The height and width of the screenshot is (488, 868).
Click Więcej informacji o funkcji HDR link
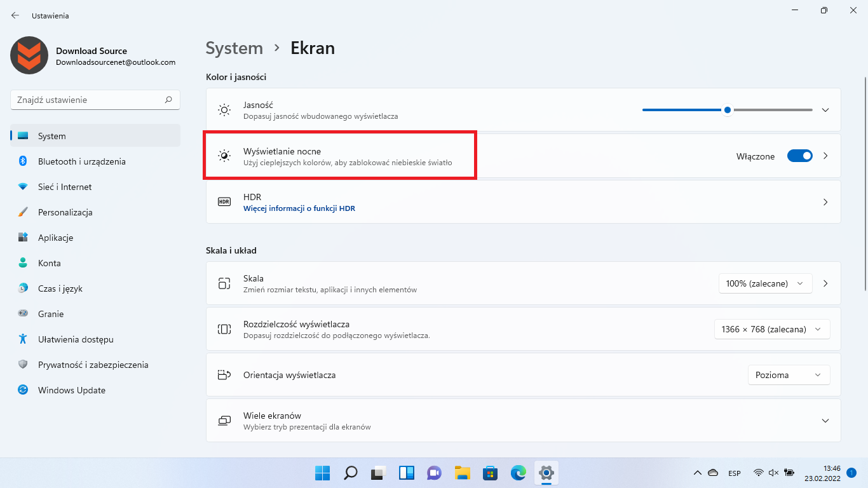pyautogui.click(x=299, y=208)
